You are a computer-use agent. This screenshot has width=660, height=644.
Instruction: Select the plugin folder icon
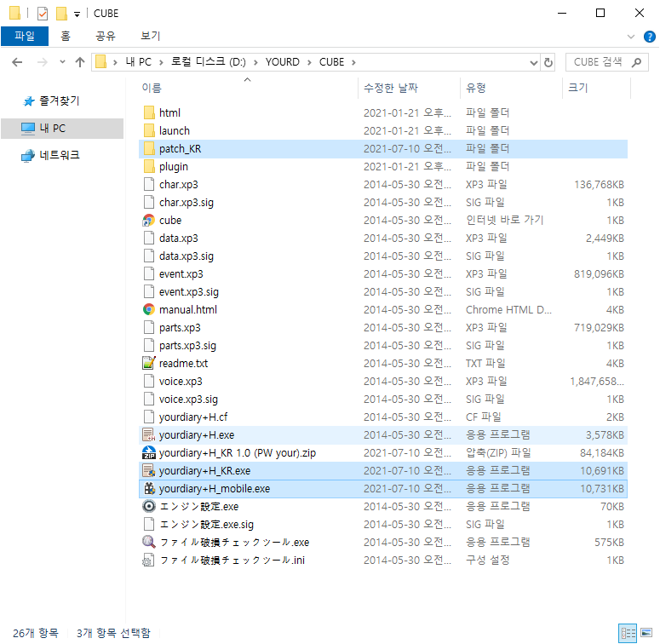pyautogui.click(x=149, y=166)
